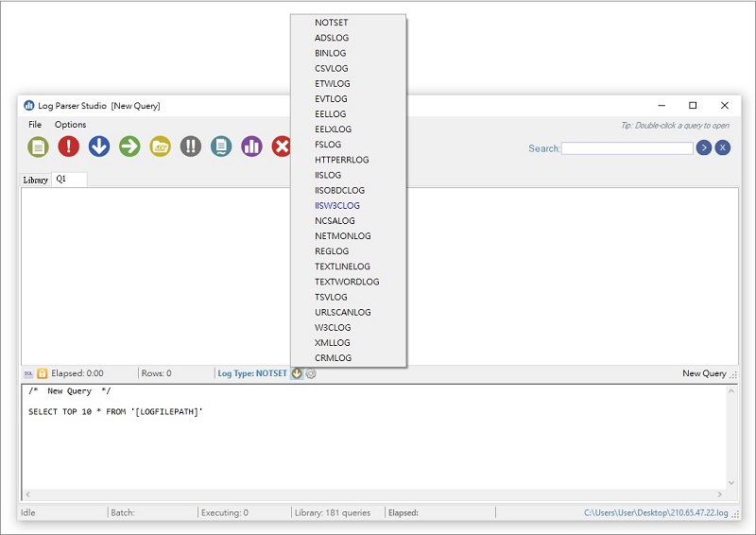Click the yellow log folder icon
Image resolution: width=756 pixels, height=535 pixels.
pos(161,147)
